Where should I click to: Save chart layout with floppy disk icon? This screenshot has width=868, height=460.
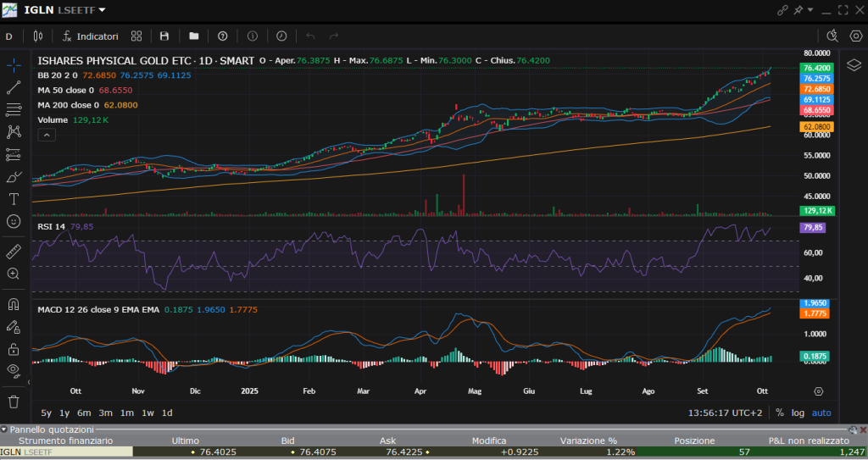[164, 36]
